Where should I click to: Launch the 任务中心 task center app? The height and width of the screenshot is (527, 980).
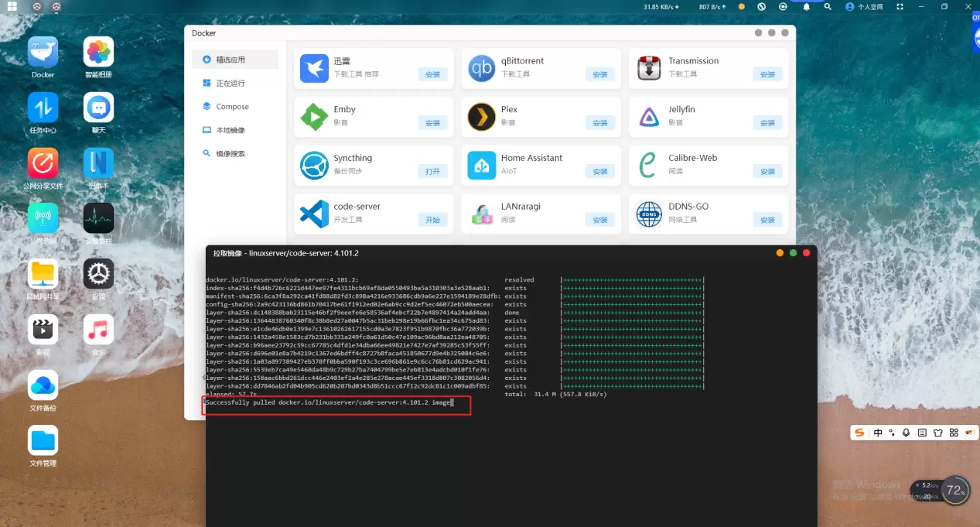coord(43,108)
